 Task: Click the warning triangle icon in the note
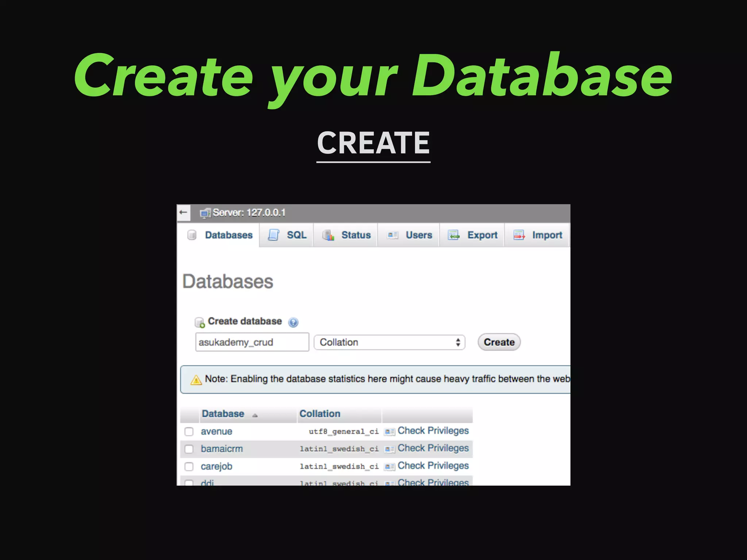tap(196, 380)
